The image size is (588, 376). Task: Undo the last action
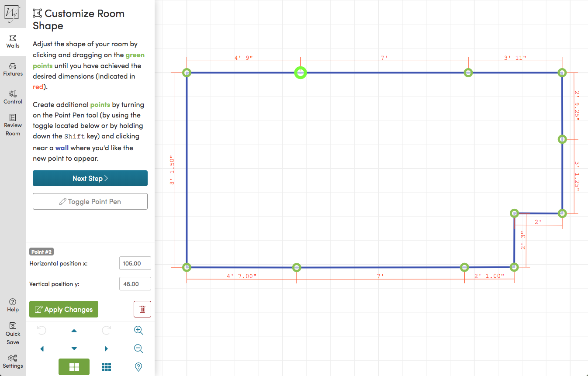tap(42, 331)
